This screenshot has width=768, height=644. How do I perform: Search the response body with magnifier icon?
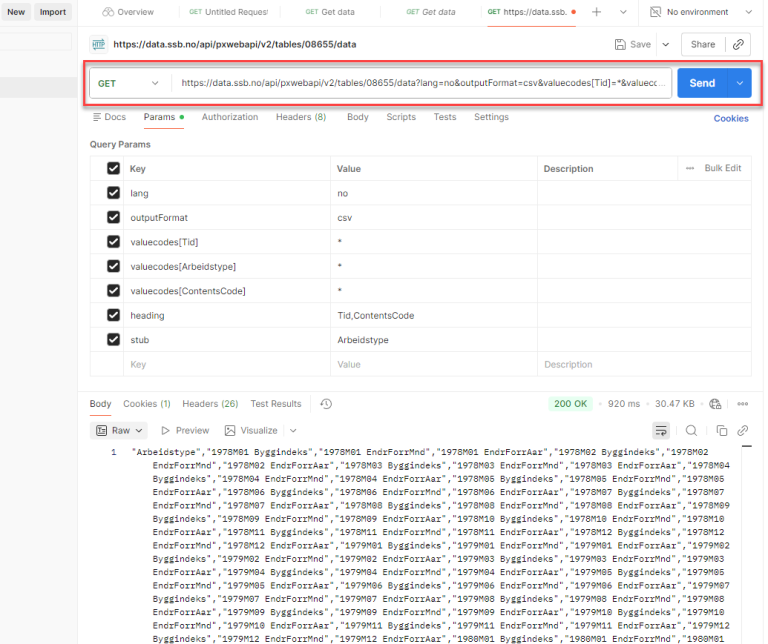click(691, 430)
